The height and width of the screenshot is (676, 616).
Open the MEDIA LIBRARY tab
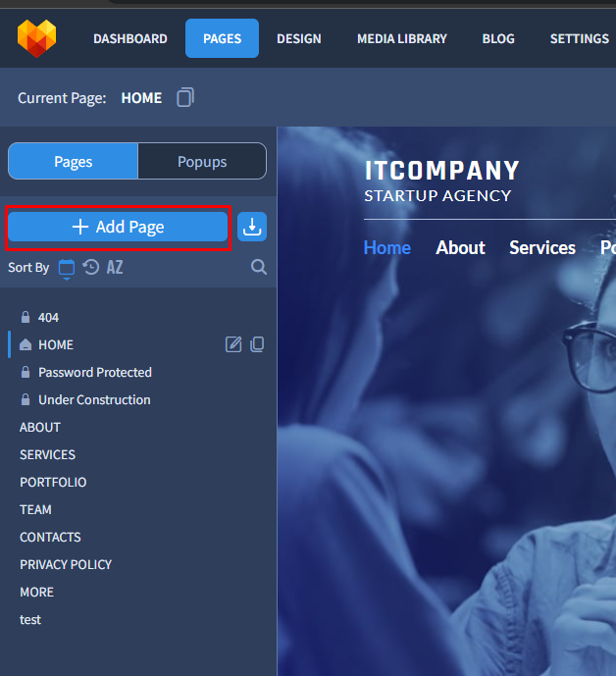tap(402, 39)
